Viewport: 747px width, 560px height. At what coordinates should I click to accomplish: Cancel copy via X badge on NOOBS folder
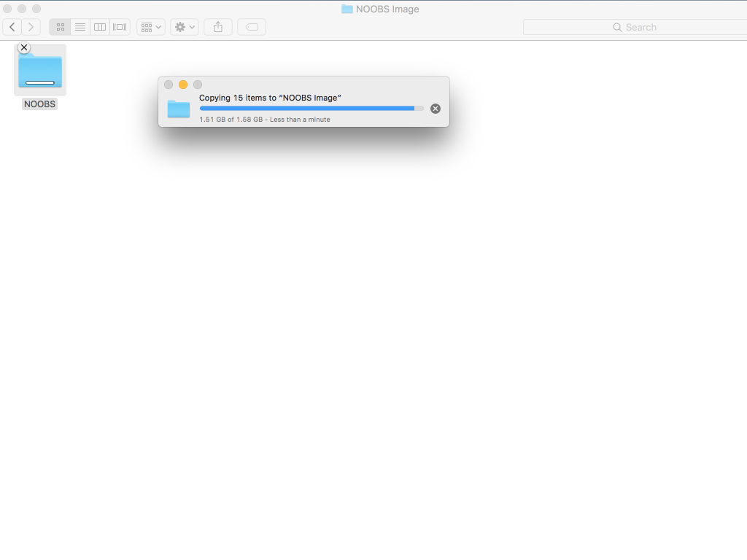24,47
